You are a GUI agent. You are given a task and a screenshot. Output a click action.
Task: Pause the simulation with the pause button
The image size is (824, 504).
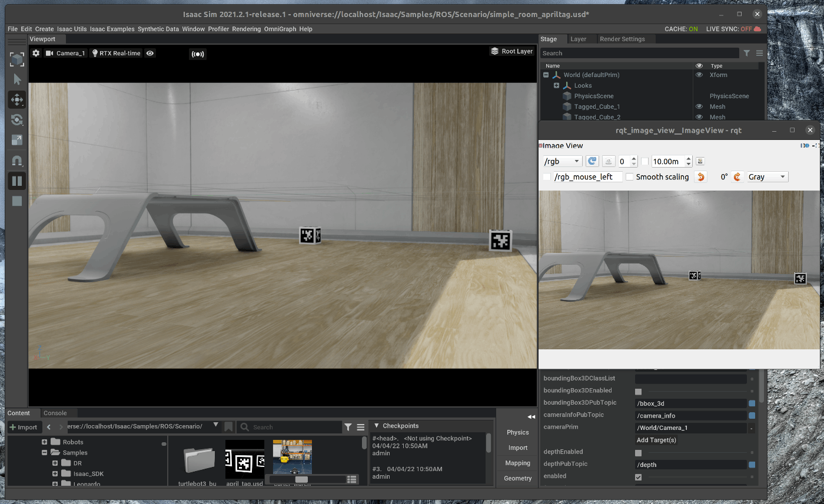pos(17,181)
